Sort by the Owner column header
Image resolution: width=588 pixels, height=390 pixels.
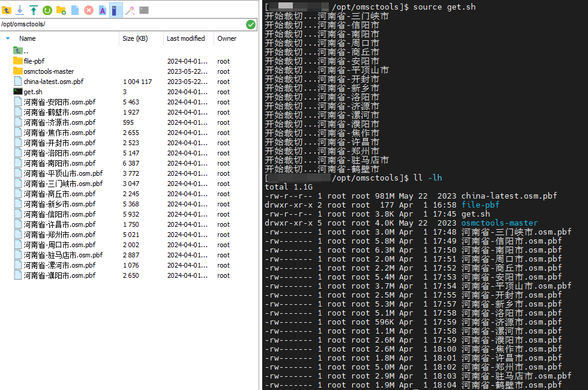(x=227, y=38)
